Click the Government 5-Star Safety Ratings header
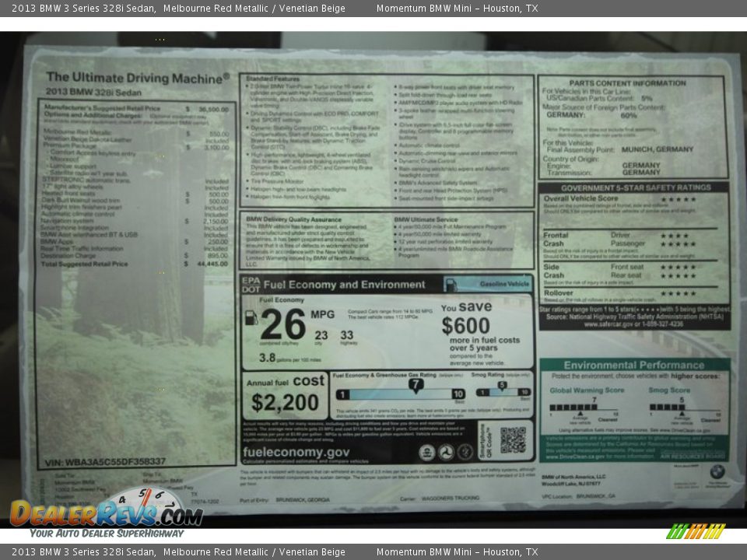Image resolution: width=747 pixels, height=560 pixels. (x=636, y=187)
